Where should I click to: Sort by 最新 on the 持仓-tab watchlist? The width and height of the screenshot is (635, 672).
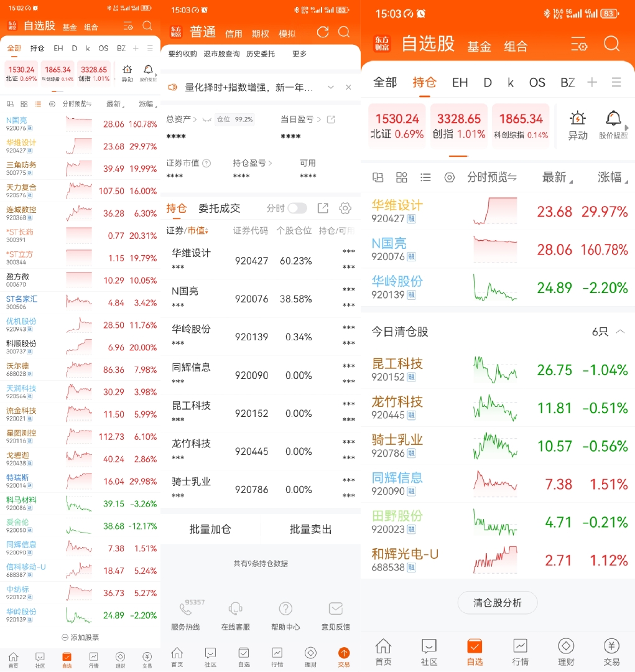[557, 177]
